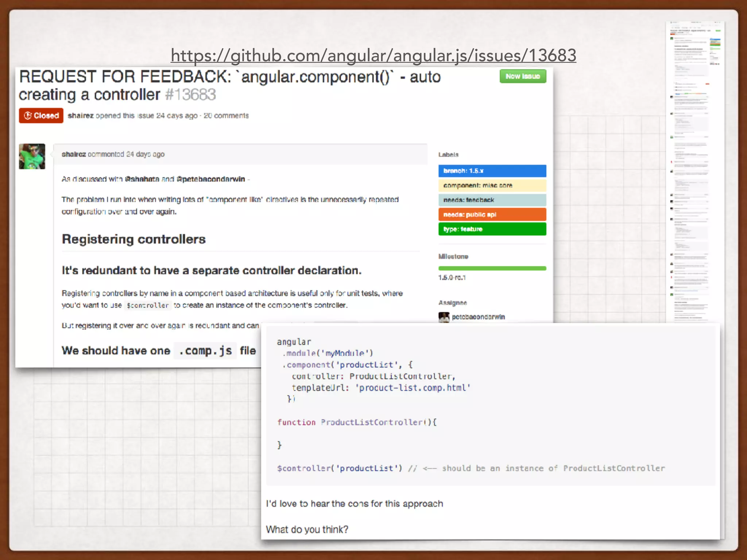Click the green New issue button
Screen dimensions: 747x560
click(x=523, y=76)
